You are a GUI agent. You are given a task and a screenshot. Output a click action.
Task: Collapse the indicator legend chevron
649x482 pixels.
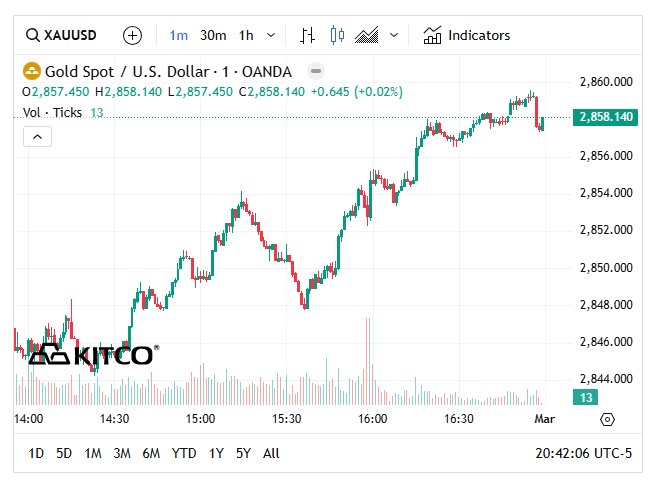37,137
